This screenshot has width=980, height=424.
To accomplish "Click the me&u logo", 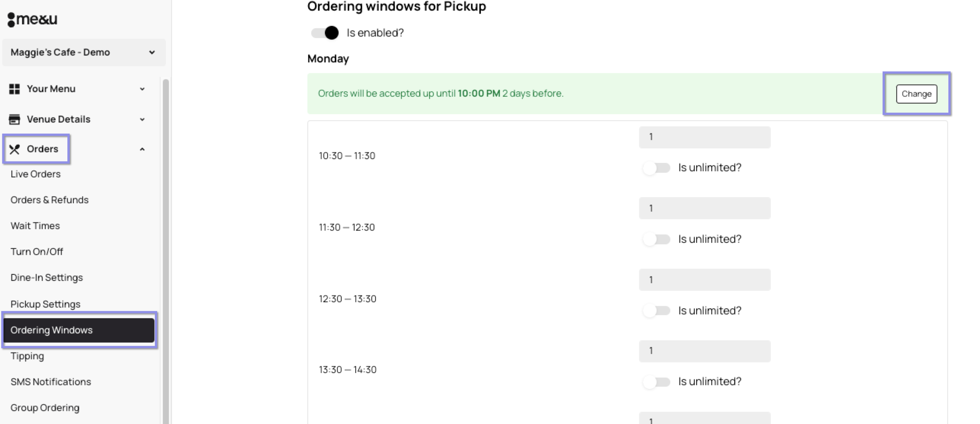I will coord(32,19).
